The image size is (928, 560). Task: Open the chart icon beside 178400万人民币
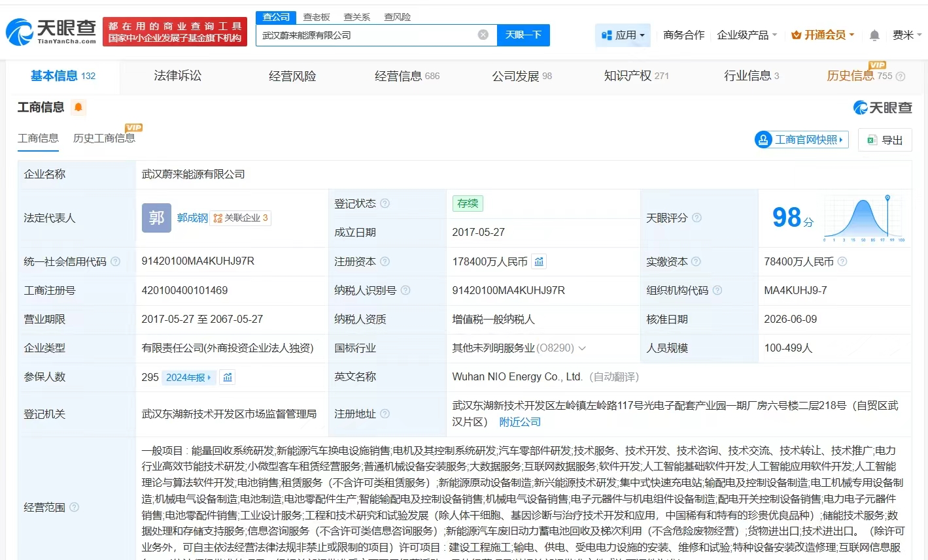539,261
